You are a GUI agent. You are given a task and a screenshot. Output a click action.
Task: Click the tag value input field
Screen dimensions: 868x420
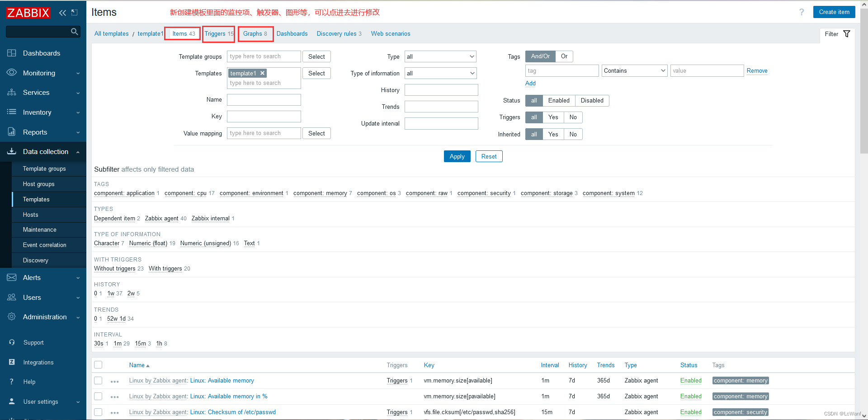(707, 71)
